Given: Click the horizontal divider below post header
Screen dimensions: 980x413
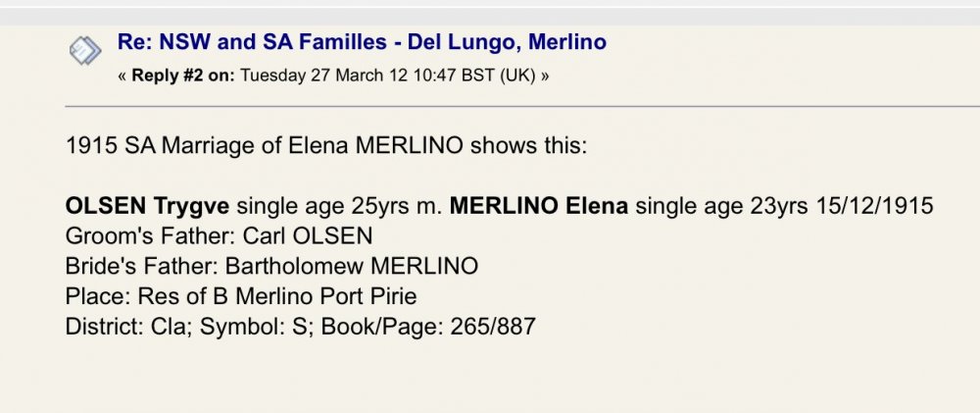Looking at the screenshot, I should pyautogui.click(x=522, y=107).
